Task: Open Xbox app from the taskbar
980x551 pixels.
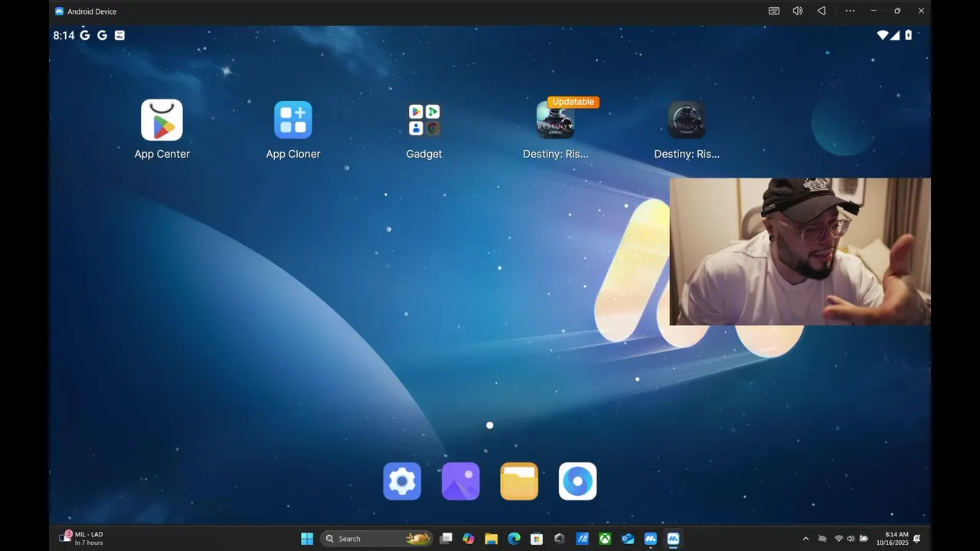Action: [605, 539]
